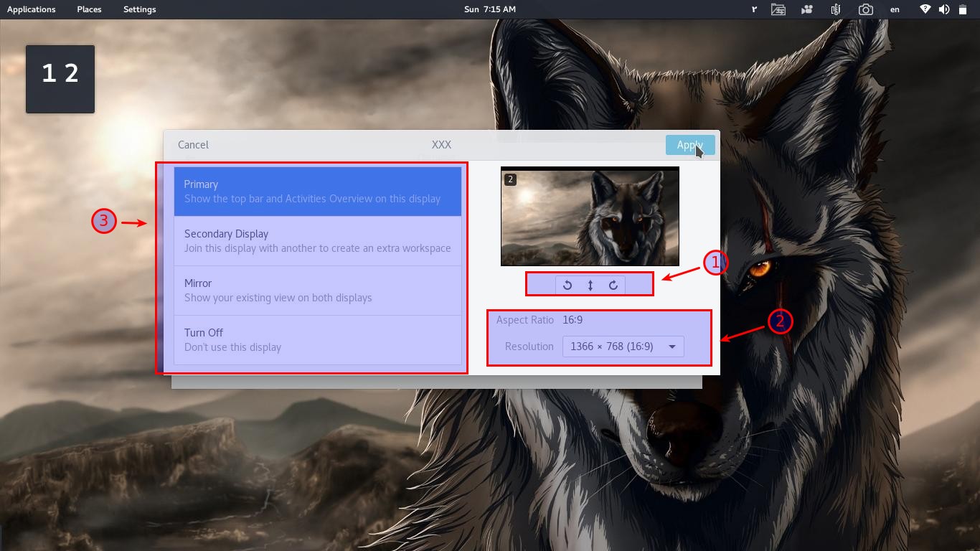Open the file transfer folder tray icon
980x551 pixels.
click(x=778, y=9)
